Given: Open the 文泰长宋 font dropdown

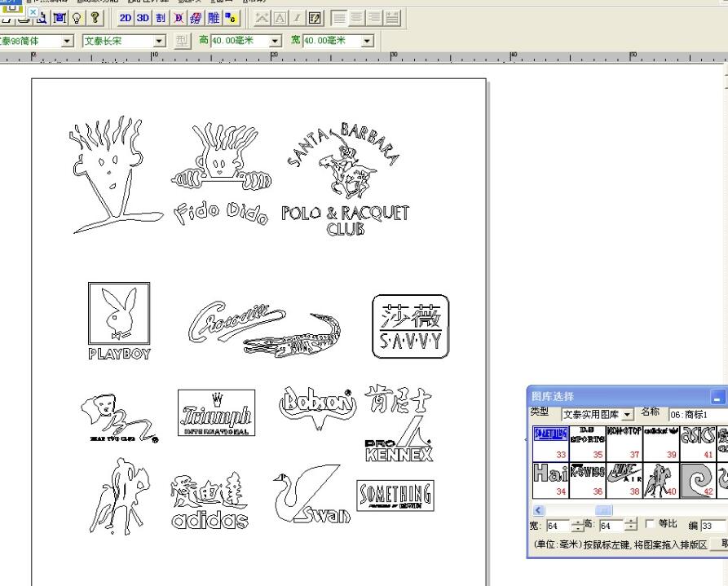Looking at the screenshot, I should click(160, 42).
